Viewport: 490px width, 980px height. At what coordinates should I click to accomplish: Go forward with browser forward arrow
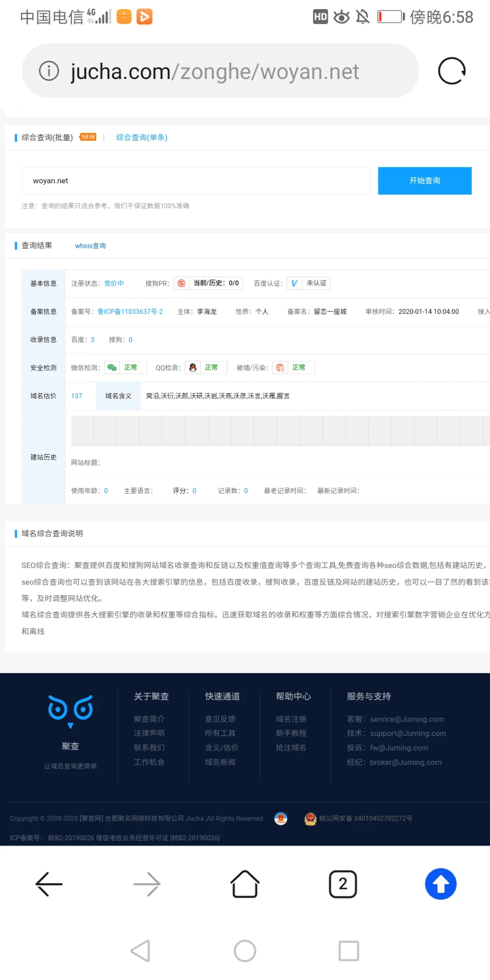[147, 884]
